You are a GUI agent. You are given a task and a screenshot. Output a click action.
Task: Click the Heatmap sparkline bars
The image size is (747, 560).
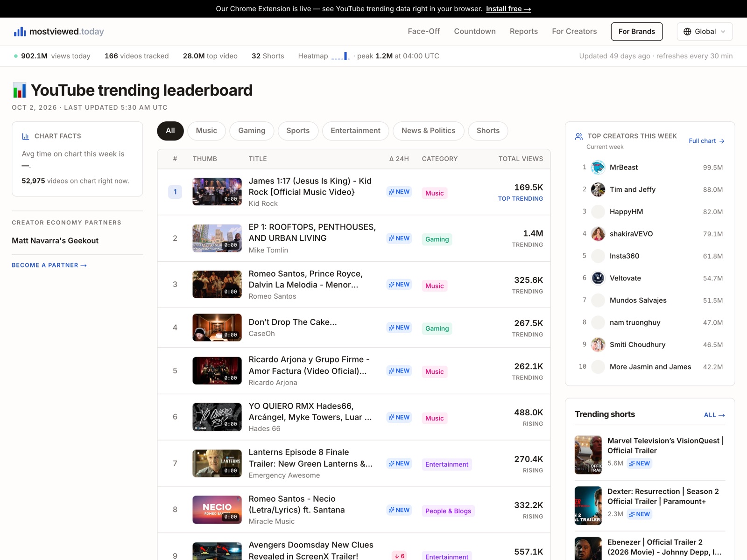point(340,56)
